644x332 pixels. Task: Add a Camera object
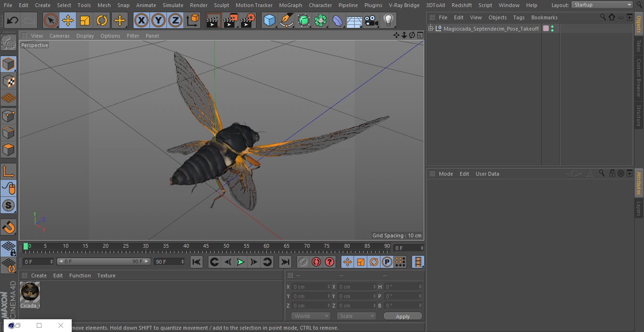(372, 20)
